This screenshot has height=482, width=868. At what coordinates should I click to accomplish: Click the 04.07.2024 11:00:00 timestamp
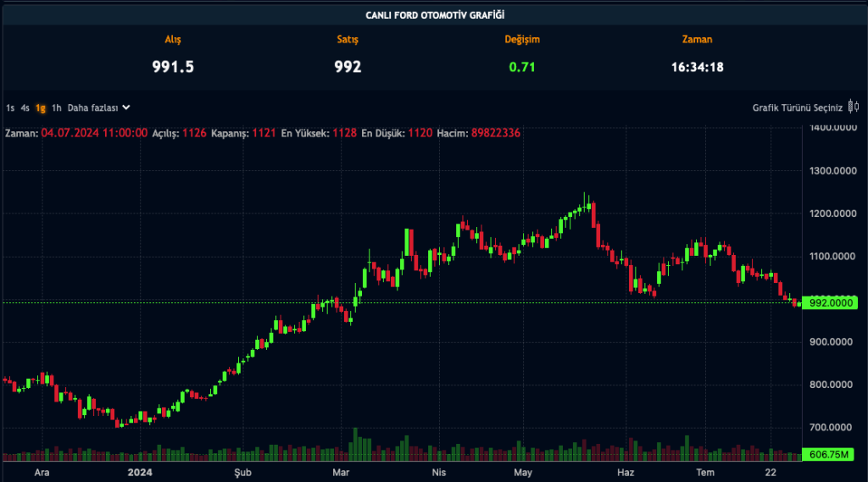[x=94, y=133]
